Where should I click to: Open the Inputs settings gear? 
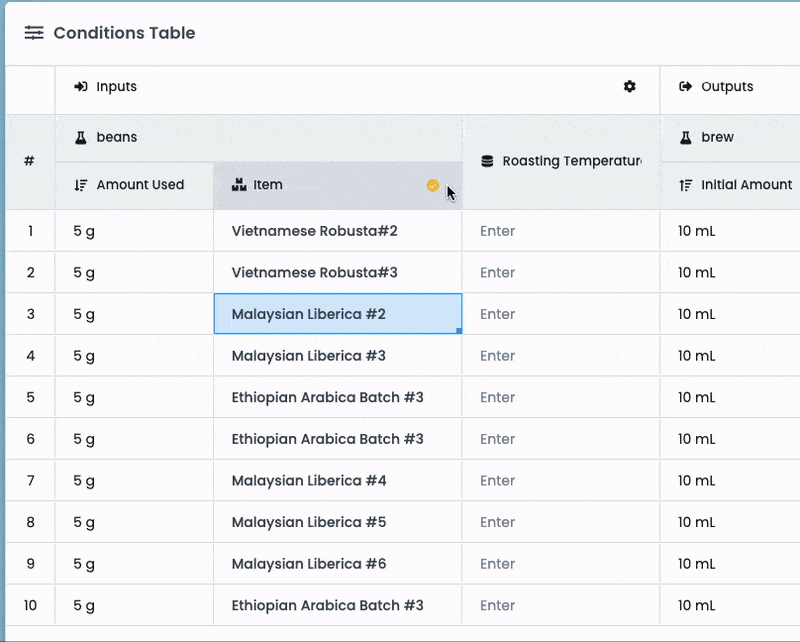point(629,87)
